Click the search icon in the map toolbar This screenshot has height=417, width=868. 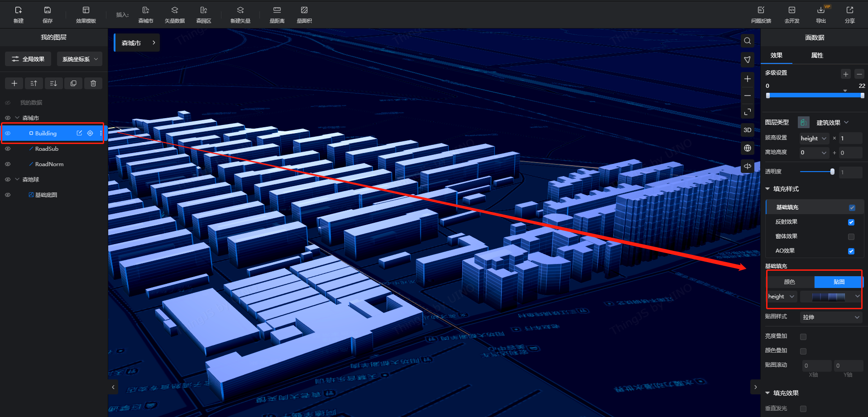(747, 41)
